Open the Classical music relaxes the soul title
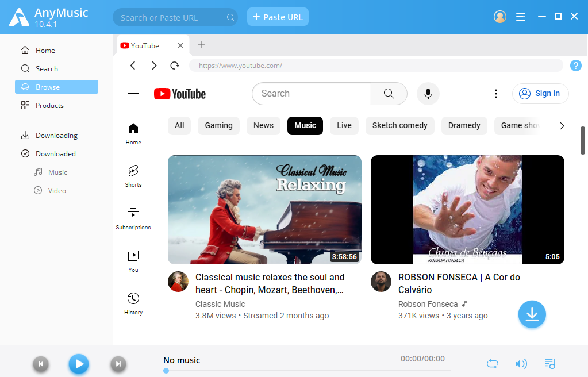 pos(270,283)
